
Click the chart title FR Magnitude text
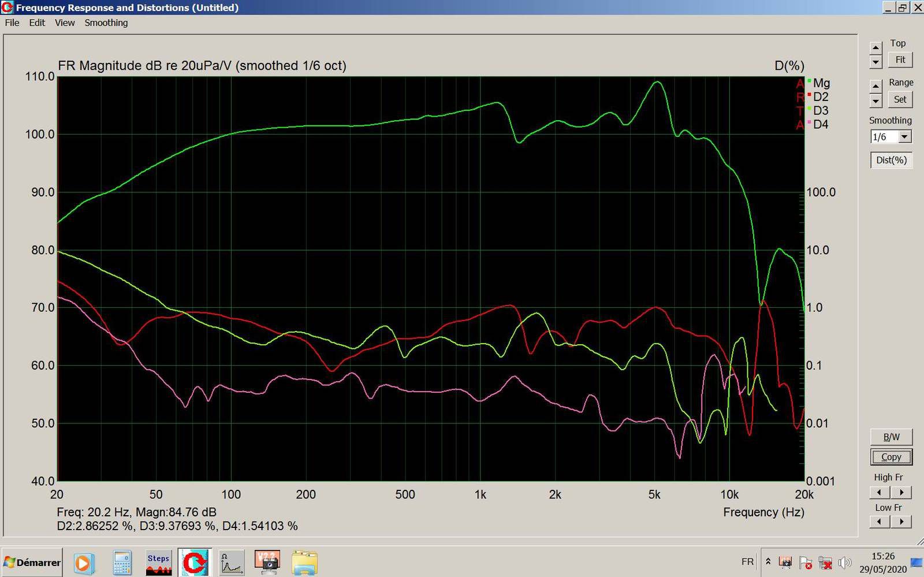click(202, 66)
